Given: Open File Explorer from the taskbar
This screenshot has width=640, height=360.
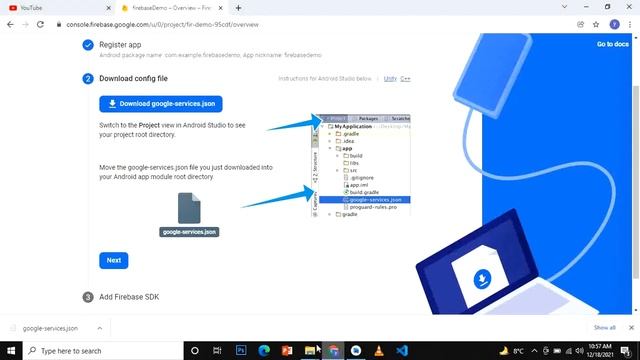Looking at the screenshot, I should (310, 351).
